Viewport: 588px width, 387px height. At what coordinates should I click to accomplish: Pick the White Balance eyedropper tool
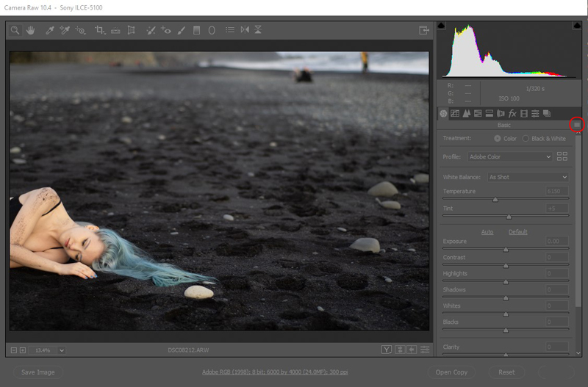point(49,30)
